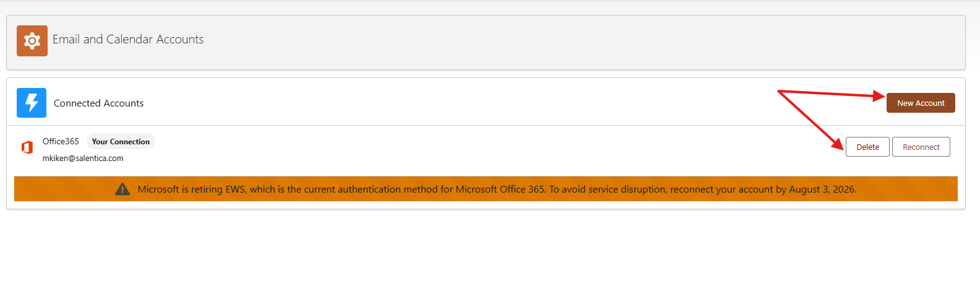Click the Your Connection badge
The height and width of the screenshot is (283, 980).
121,142
